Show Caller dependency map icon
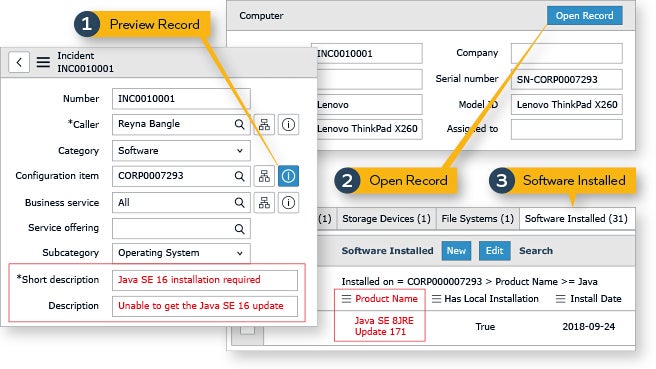This screenshot has height=369, width=656. (x=264, y=124)
